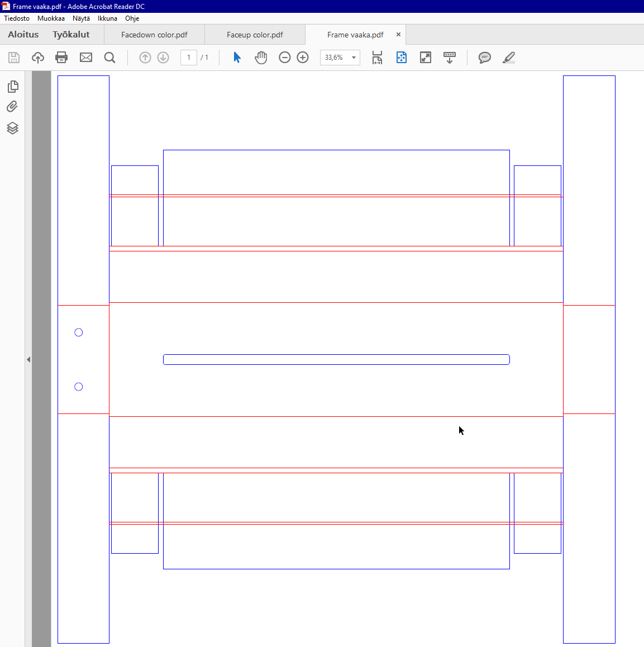The image size is (644, 647).
Task: Activate the Selection arrow tool
Action: [x=237, y=58]
